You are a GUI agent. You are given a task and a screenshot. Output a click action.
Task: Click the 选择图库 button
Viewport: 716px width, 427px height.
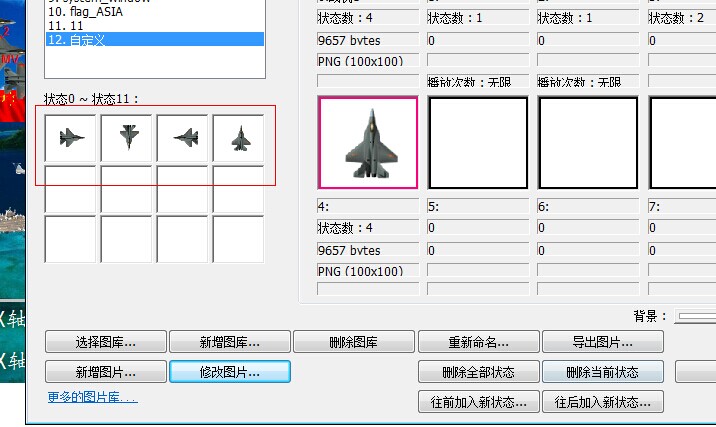105,342
